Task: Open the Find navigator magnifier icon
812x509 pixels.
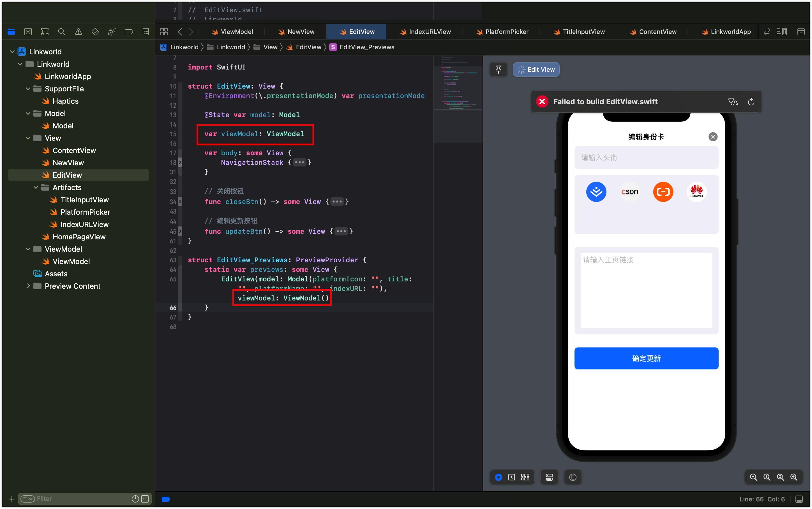Action: (x=62, y=32)
